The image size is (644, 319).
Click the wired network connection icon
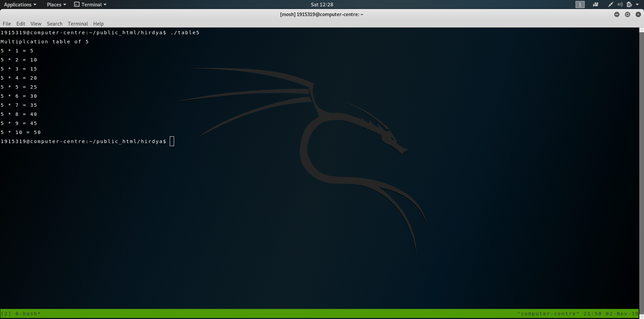tap(611, 4)
